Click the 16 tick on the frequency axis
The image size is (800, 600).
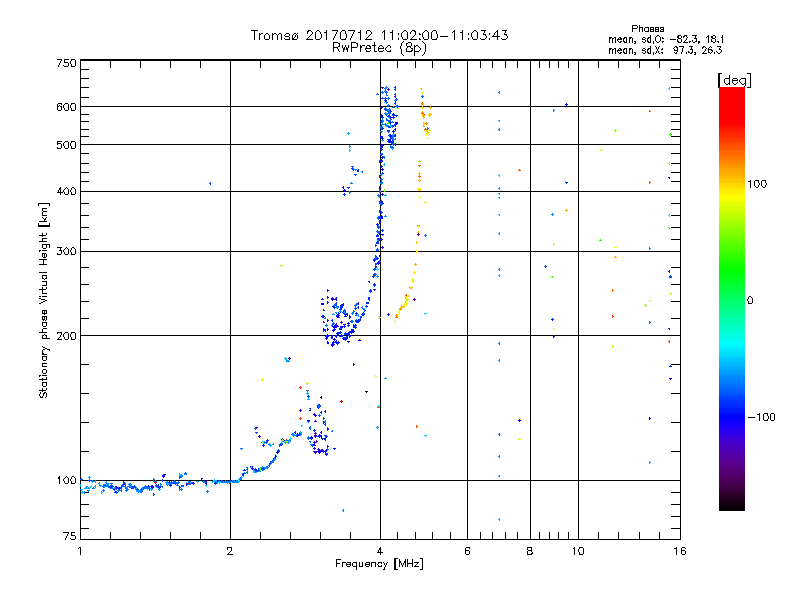click(678, 551)
